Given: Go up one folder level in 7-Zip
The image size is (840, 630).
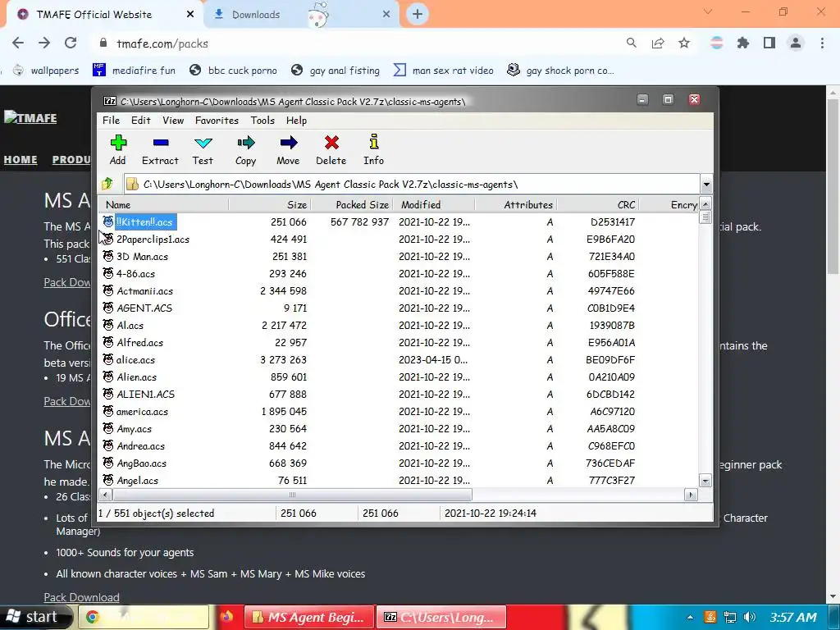Looking at the screenshot, I should [107, 185].
